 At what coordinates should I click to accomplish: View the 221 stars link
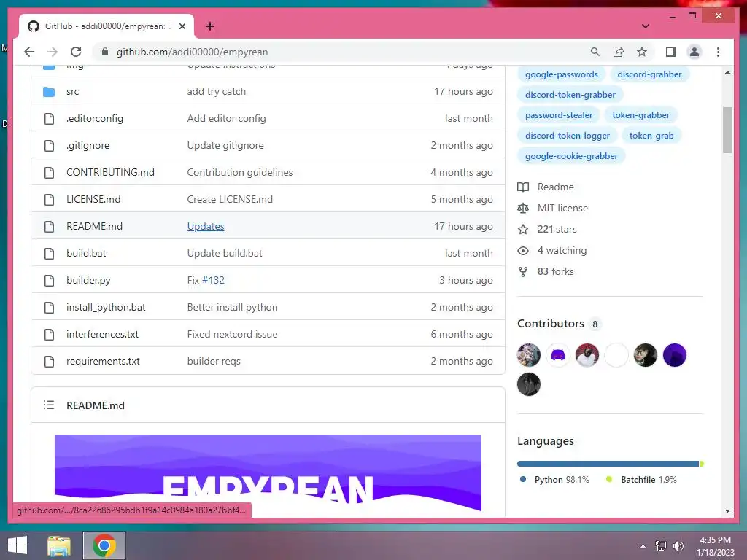pyautogui.click(x=547, y=230)
